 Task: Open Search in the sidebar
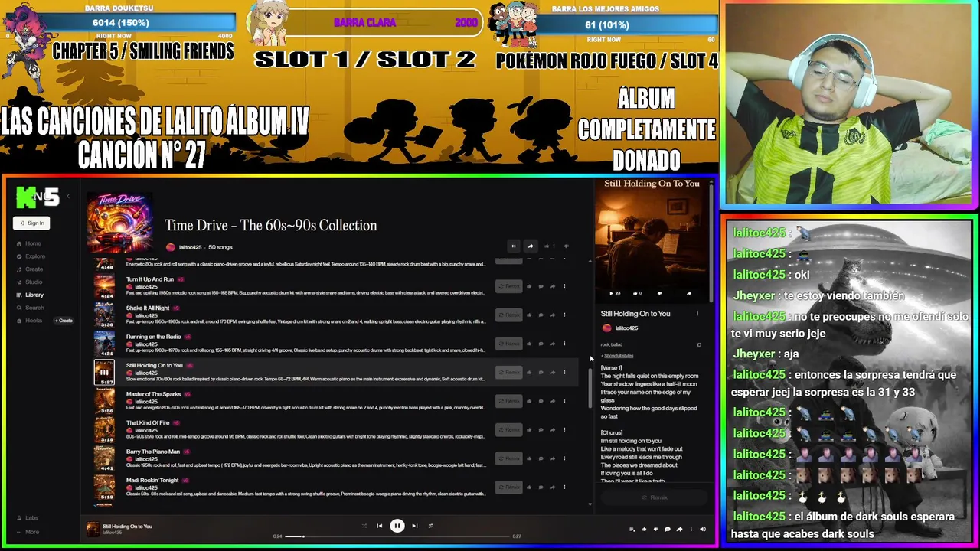pos(30,308)
